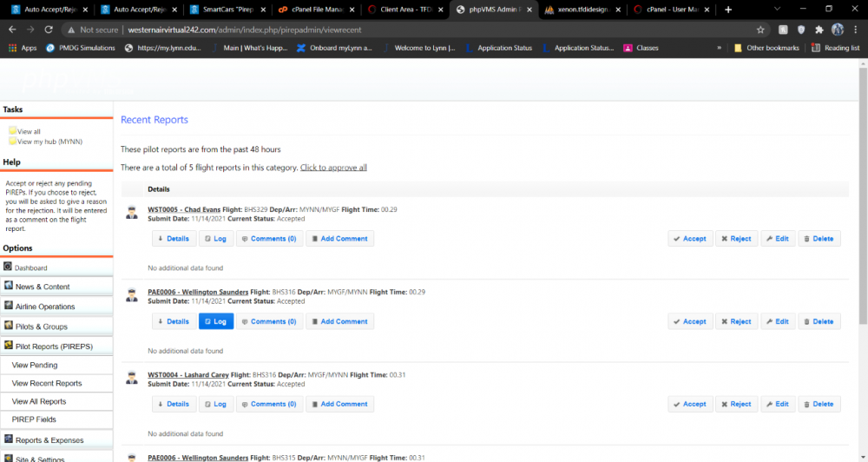868x462 pixels.
Task: Accept Chad Evans flight report
Action: pyautogui.click(x=690, y=239)
